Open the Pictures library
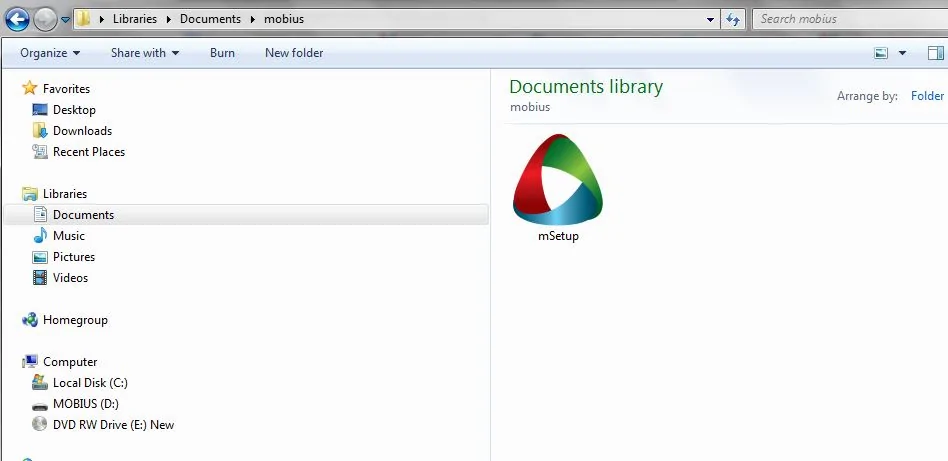 pos(74,257)
